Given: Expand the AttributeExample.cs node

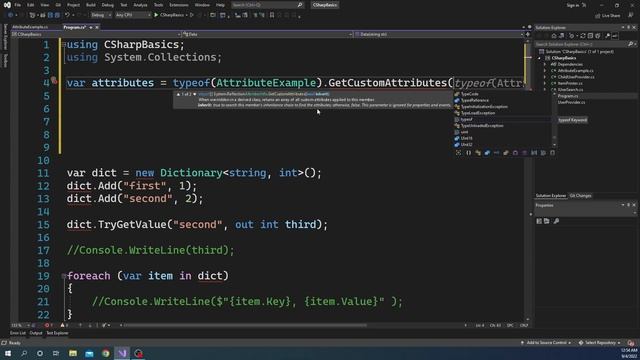Looking at the screenshot, I should point(545,71).
